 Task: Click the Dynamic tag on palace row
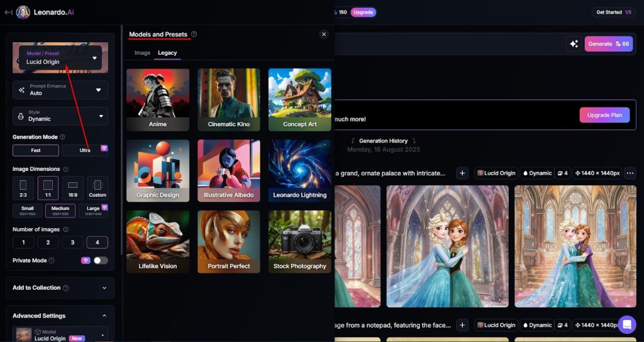[537, 174]
